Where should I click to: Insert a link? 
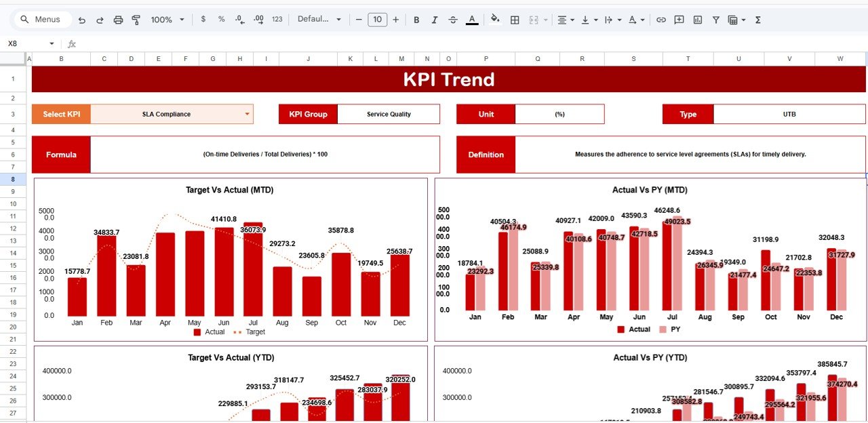(661, 20)
